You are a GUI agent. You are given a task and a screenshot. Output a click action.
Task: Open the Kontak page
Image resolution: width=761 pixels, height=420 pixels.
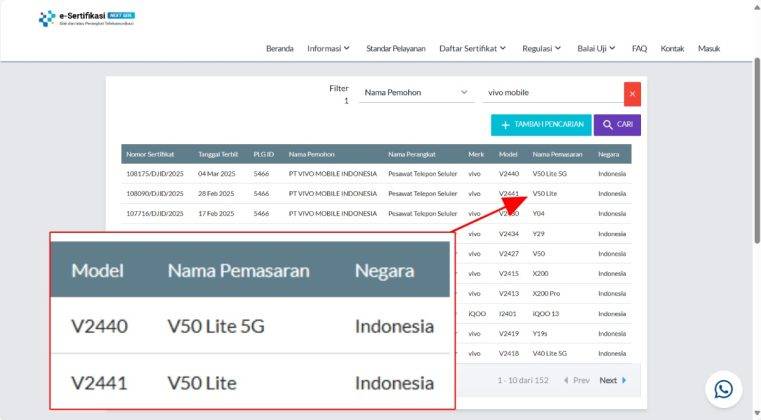(x=672, y=49)
